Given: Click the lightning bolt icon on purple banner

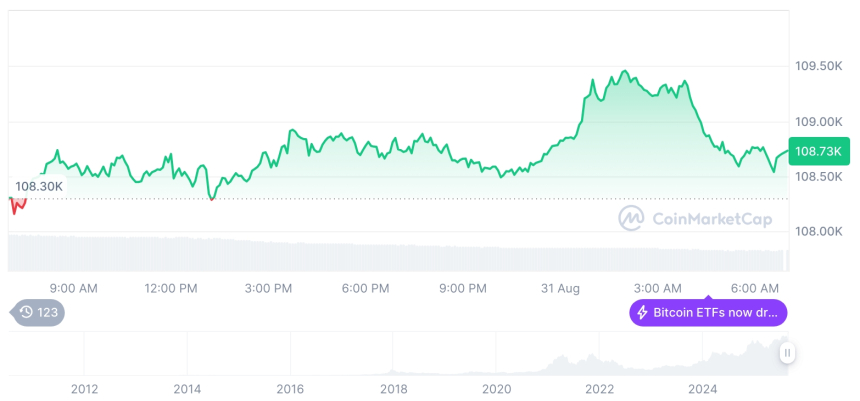Looking at the screenshot, I should (642, 313).
